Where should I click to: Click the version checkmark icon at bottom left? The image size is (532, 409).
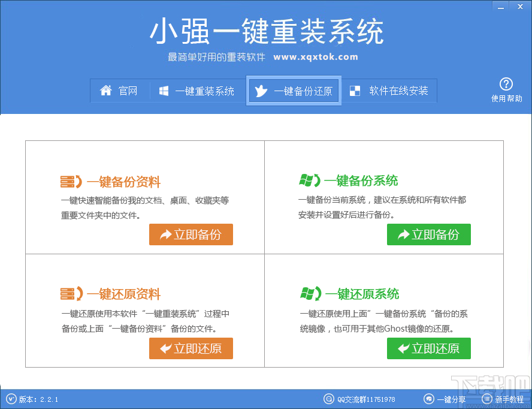11,399
